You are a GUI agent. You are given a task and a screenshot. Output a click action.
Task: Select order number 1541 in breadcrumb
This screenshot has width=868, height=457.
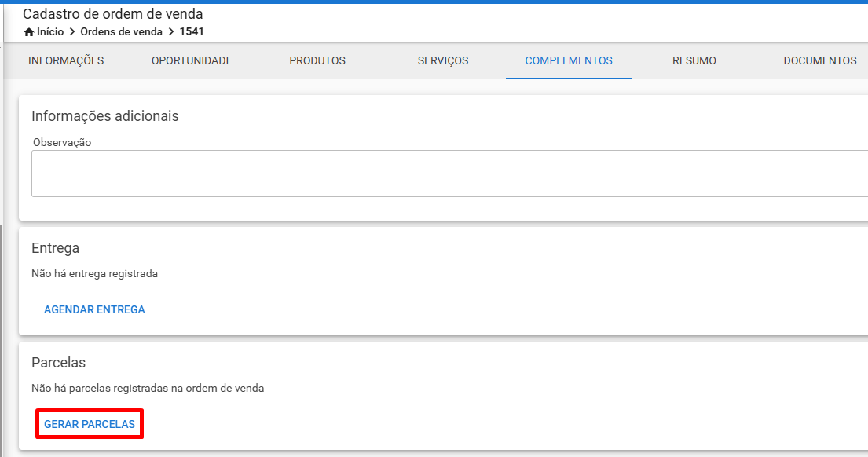pyautogui.click(x=192, y=32)
